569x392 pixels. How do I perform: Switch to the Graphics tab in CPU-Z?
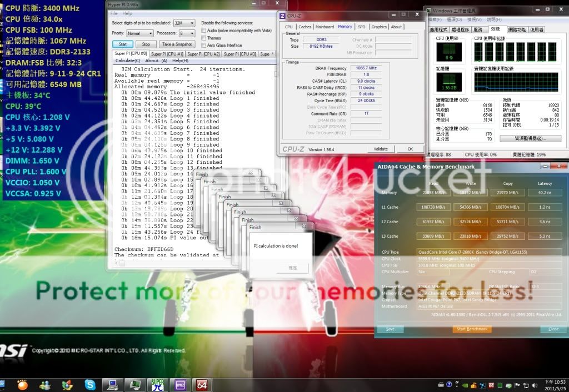coord(379,27)
